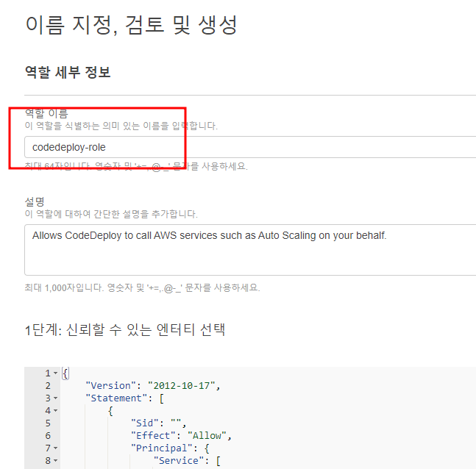
Task: Click the '설명' field label
Action: pos(35,201)
